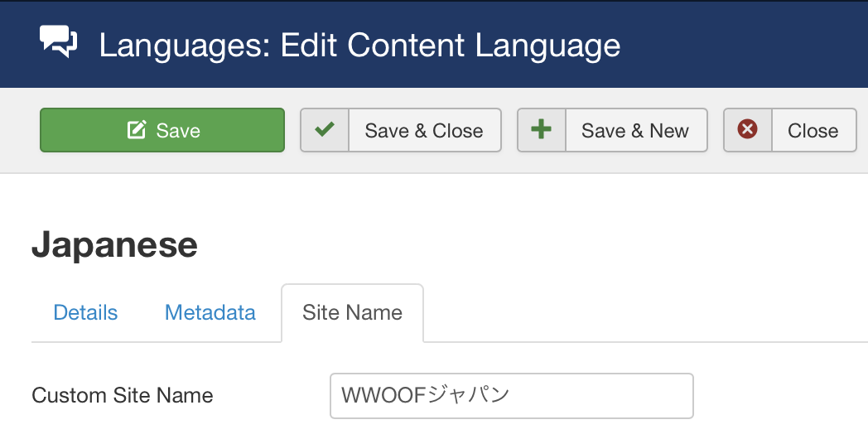Choose Save & Close label
Viewport: 868px width, 439px height.
click(424, 131)
